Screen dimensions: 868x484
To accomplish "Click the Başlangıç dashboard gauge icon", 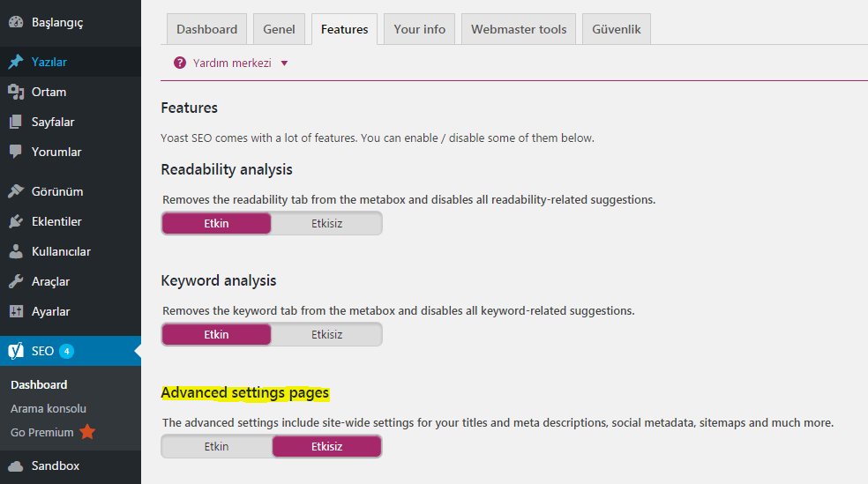I will (x=16, y=22).
